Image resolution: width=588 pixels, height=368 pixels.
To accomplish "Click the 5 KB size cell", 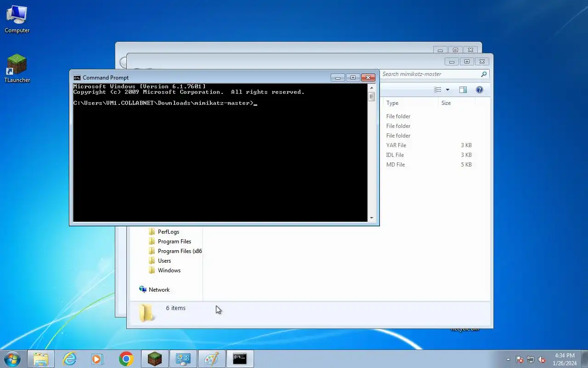I will pyautogui.click(x=466, y=165).
